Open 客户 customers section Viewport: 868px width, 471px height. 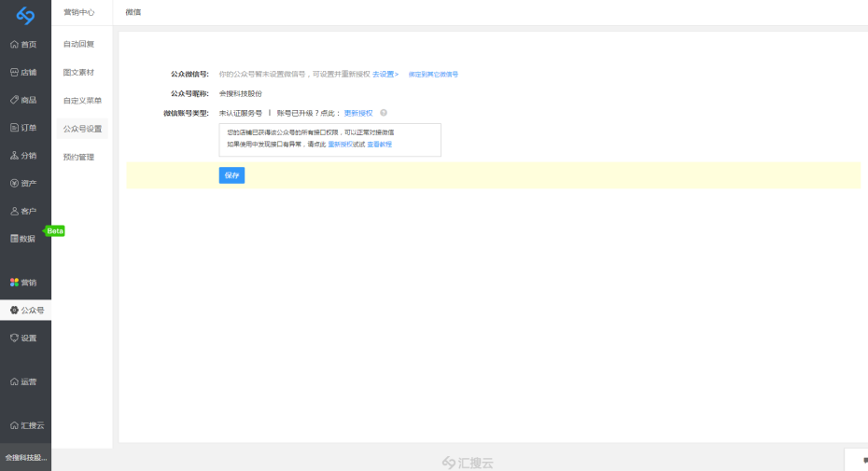[x=25, y=211]
